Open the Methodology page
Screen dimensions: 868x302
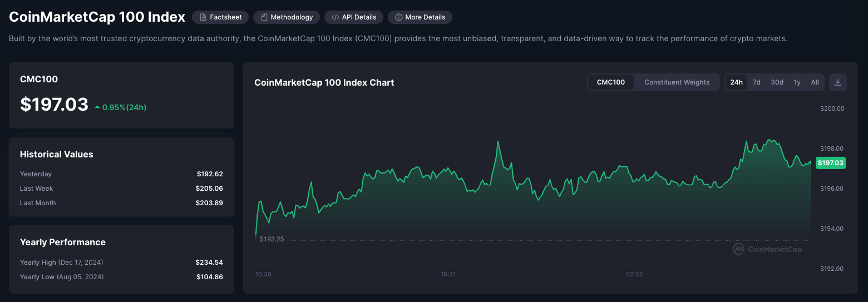click(286, 17)
